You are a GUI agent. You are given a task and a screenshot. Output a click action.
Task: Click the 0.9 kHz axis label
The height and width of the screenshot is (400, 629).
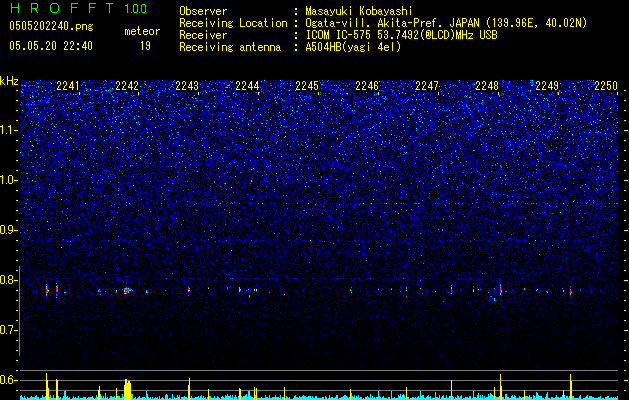pyautogui.click(x=9, y=230)
